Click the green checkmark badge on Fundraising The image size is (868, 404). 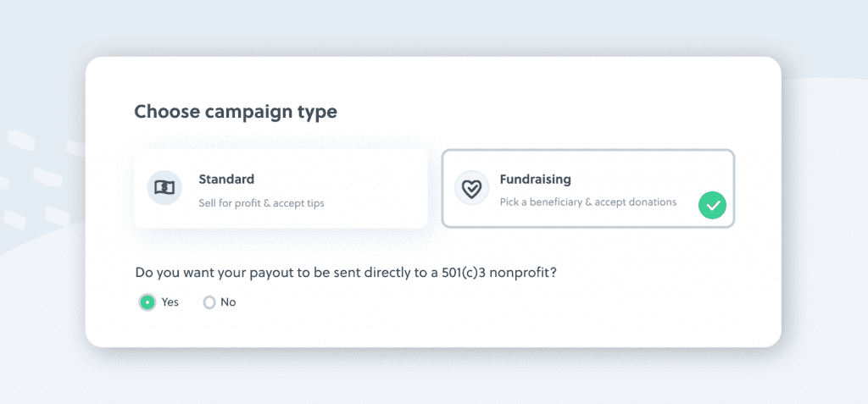point(712,205)
